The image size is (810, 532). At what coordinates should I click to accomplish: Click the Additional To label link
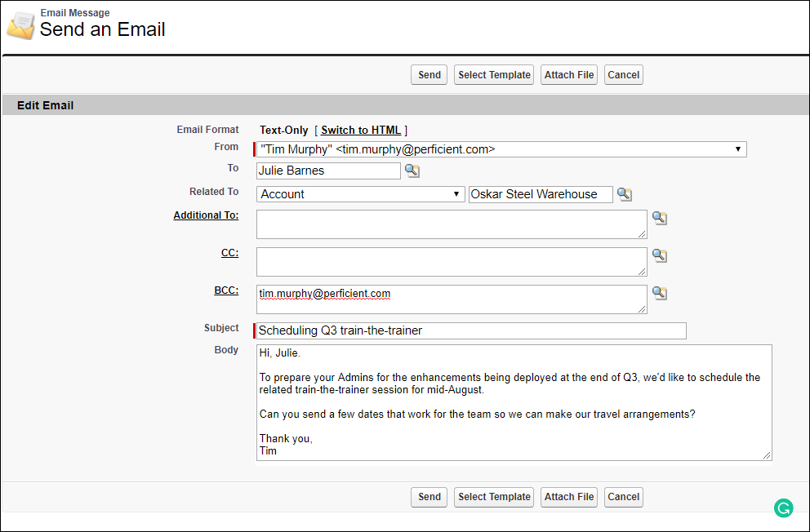(206, 215)
